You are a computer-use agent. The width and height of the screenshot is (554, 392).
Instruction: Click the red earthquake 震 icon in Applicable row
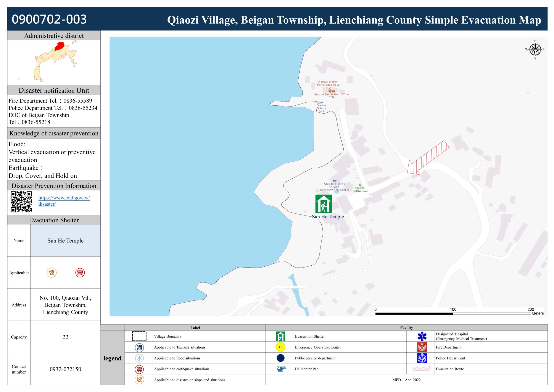(x=80, y=273)
